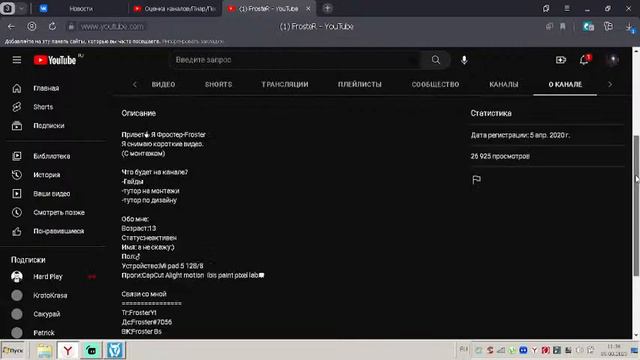Open the YouTube hamburger guide menu
The image size is (640, 360).
[17, 60]
